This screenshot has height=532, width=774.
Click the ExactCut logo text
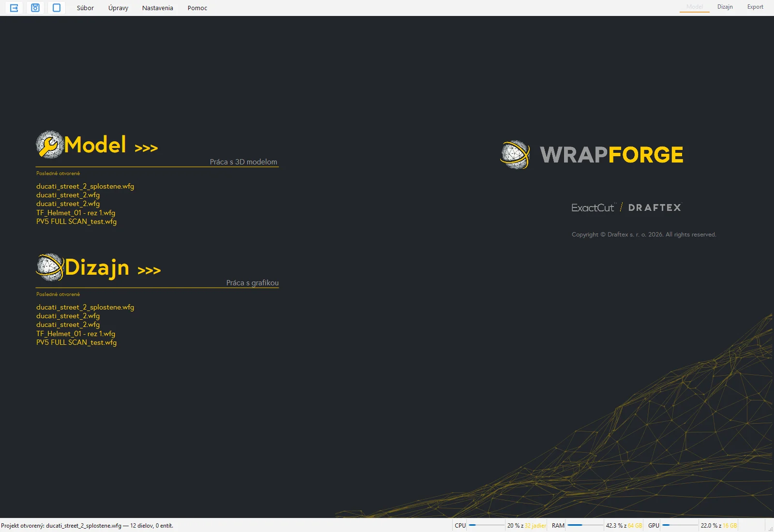click(x=593, y=207)
